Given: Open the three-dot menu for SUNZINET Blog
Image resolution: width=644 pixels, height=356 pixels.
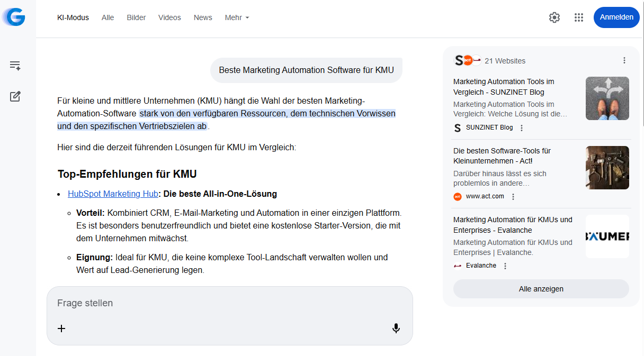Looking at the screenshot, I should pyautogui.click(x=522, y=127).
